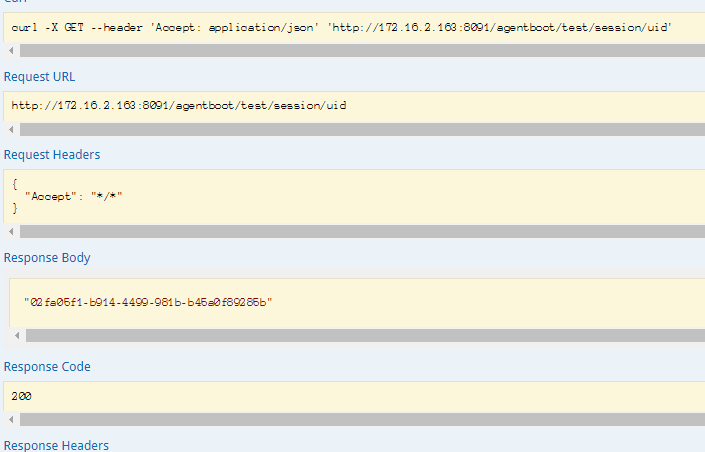Click horizontal scrollbar under Request URL box
The height and width of the screenshot is (452, 705).
coord(362,130)
